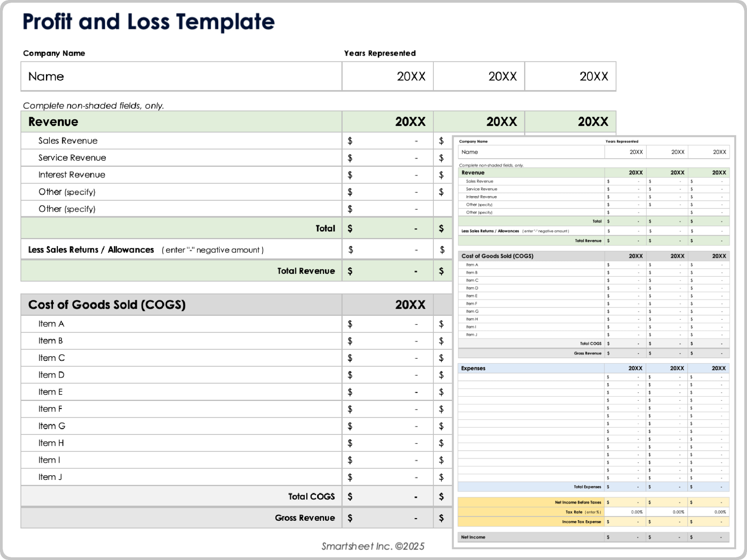Click the Expenses header in preview
This screenshot has width=747, height=560.
click(473, 368)
